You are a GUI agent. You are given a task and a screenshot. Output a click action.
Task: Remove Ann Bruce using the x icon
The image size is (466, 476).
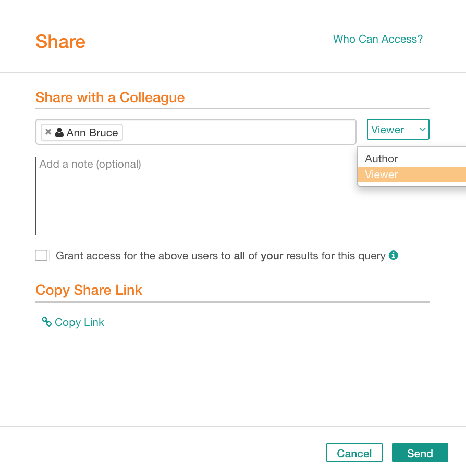click(x=48, y=132)
